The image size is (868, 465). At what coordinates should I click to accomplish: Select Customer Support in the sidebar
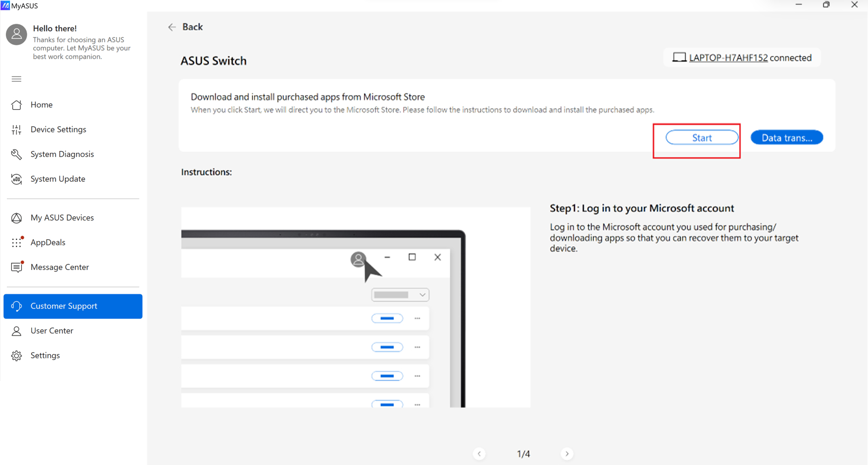73,306
